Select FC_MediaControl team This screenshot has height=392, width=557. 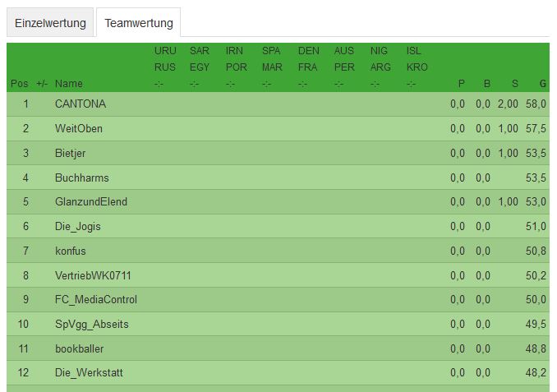click(96, 299)
